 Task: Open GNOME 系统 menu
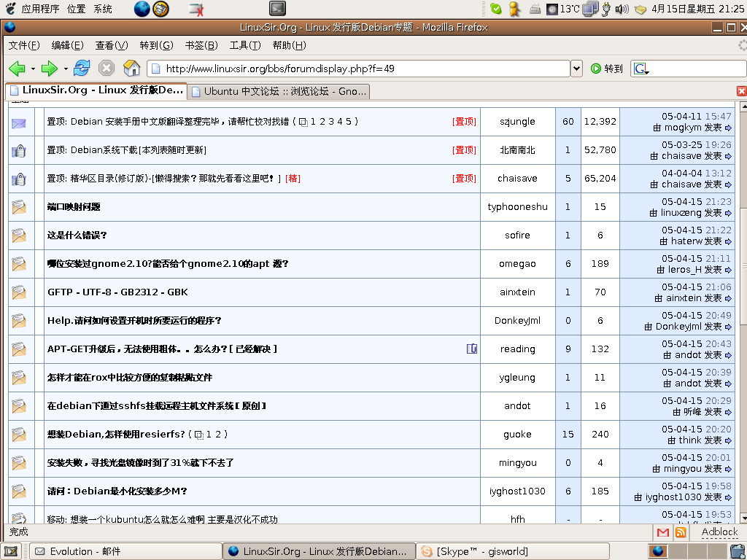pos(102,9)
